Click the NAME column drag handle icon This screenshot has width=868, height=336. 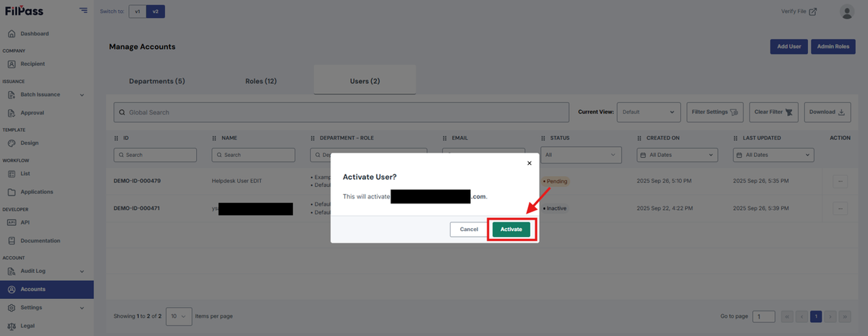214,138
